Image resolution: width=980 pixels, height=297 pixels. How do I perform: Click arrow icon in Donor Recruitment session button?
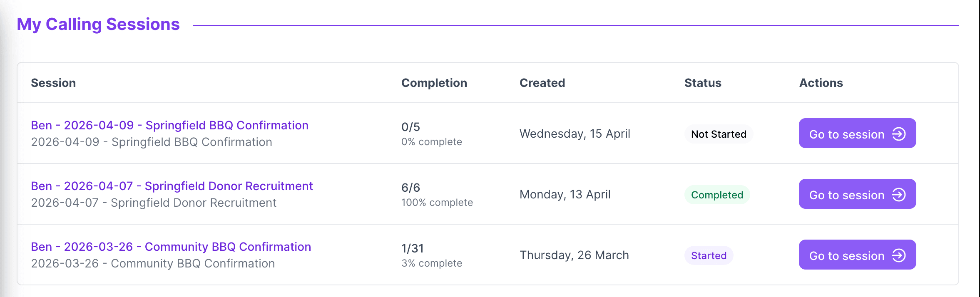tap(899, 195)
